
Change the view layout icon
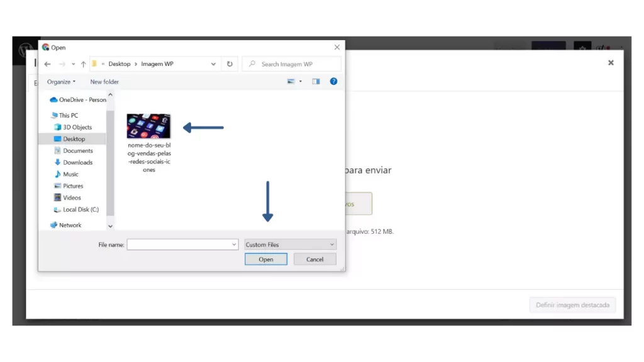[x=291, y=81]
